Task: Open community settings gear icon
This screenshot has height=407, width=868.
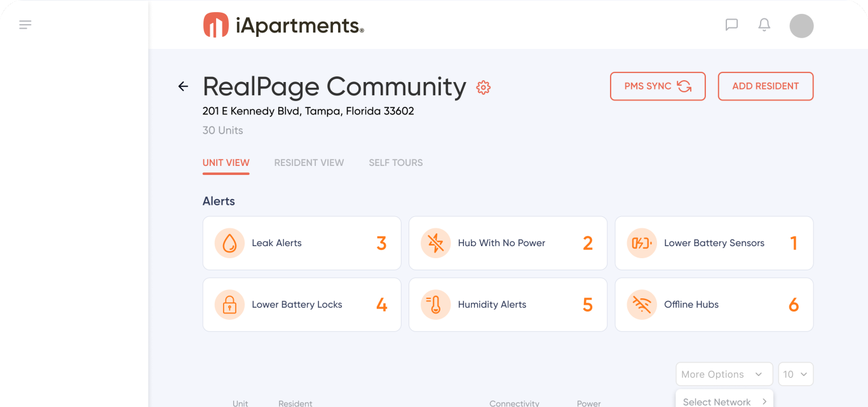Action: 484,88
